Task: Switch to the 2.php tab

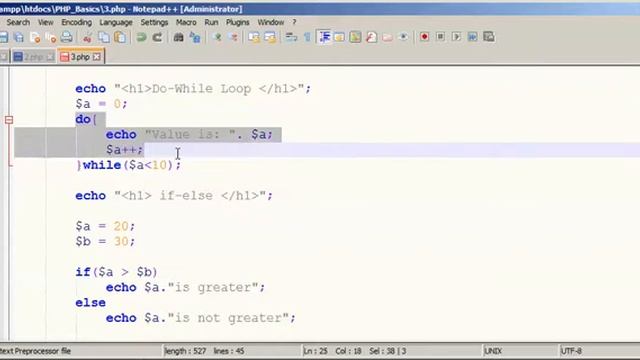Action: [x=33, y=57]
